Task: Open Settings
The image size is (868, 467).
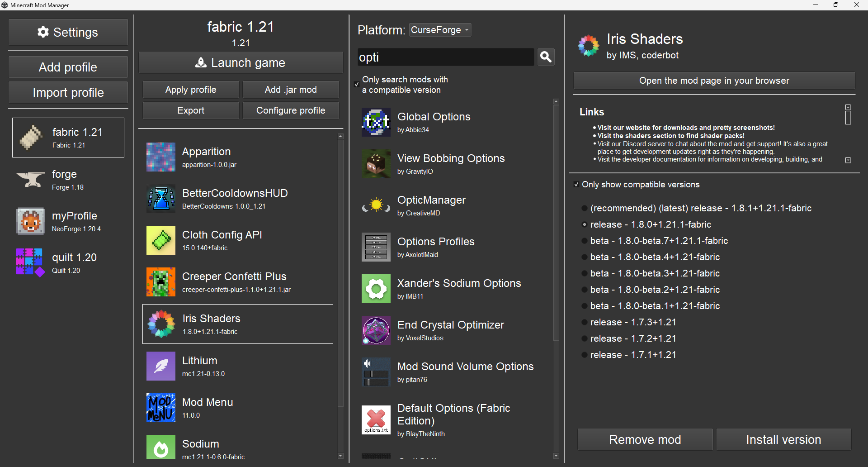Action: [68, 32]
